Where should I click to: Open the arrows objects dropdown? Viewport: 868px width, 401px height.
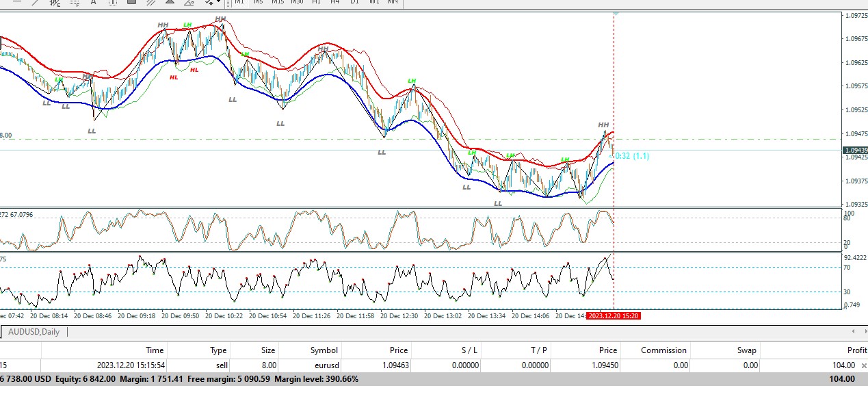(218, 2)
